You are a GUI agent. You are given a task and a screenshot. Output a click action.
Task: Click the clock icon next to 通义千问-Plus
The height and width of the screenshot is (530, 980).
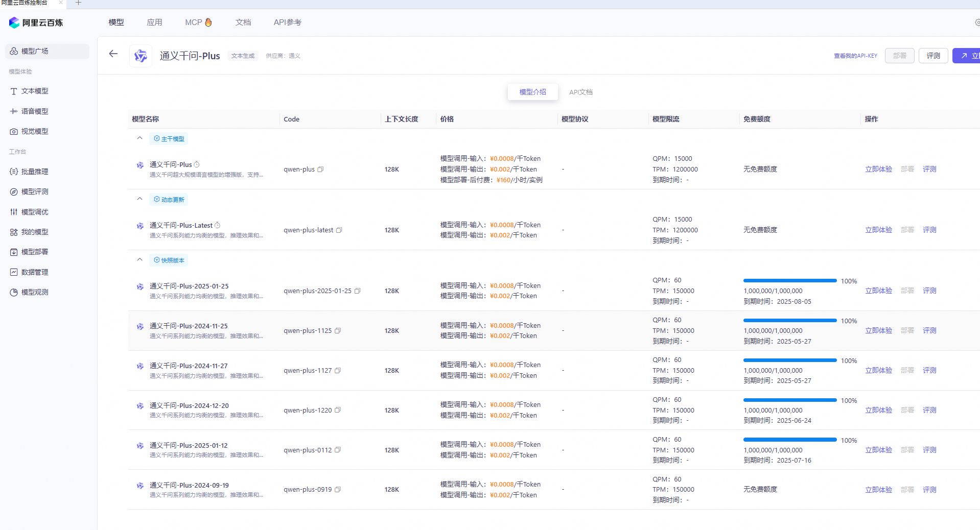[197, 164]
